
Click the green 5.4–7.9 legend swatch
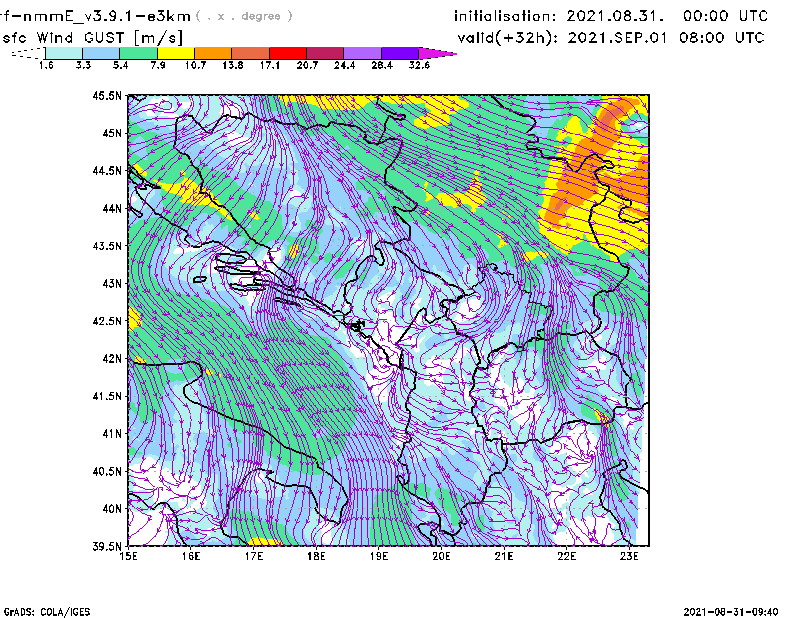[x=138, y=53]
